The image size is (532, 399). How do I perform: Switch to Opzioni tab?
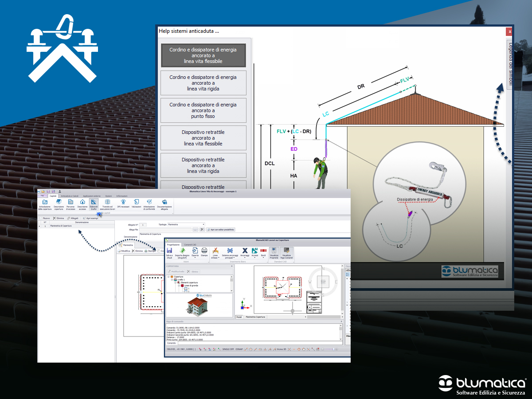[x=109, y=196]
